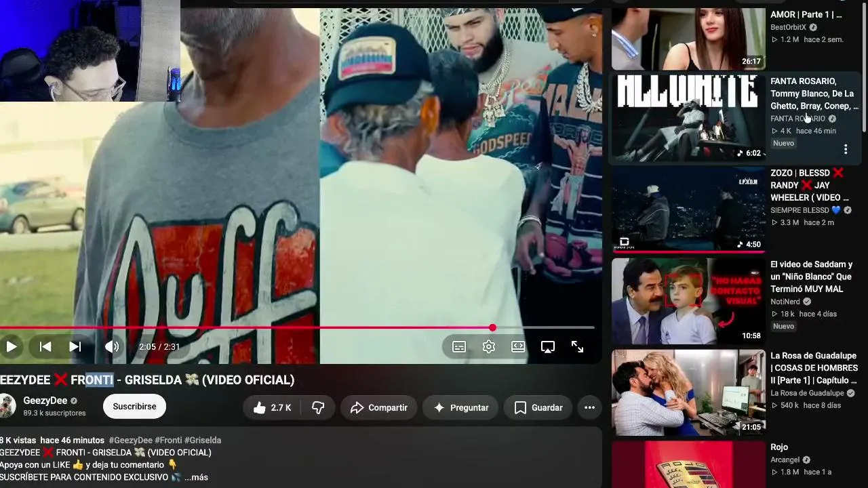Switch the player to theater mode
This screenshot has height=488, width=868.
coord(518,347)
